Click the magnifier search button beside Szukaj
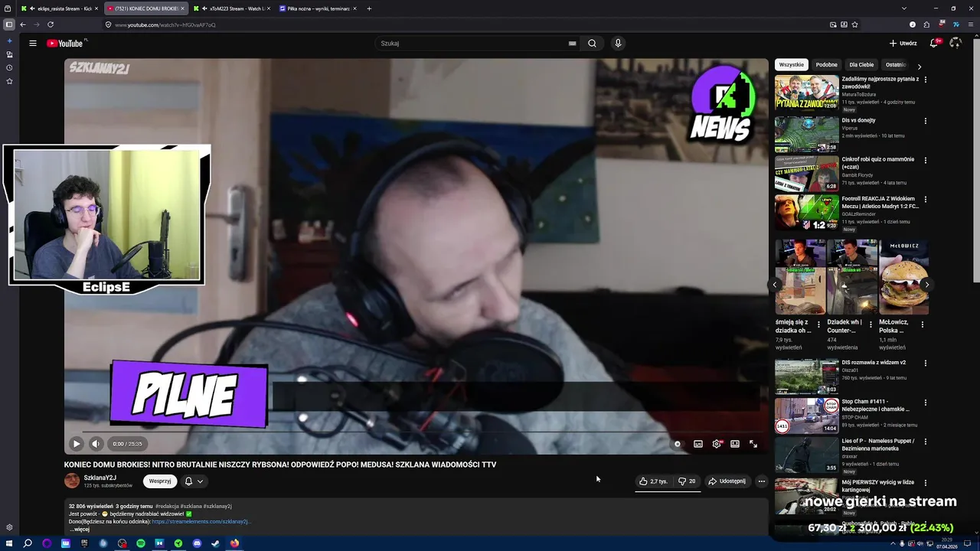 [x=592, y=43]
